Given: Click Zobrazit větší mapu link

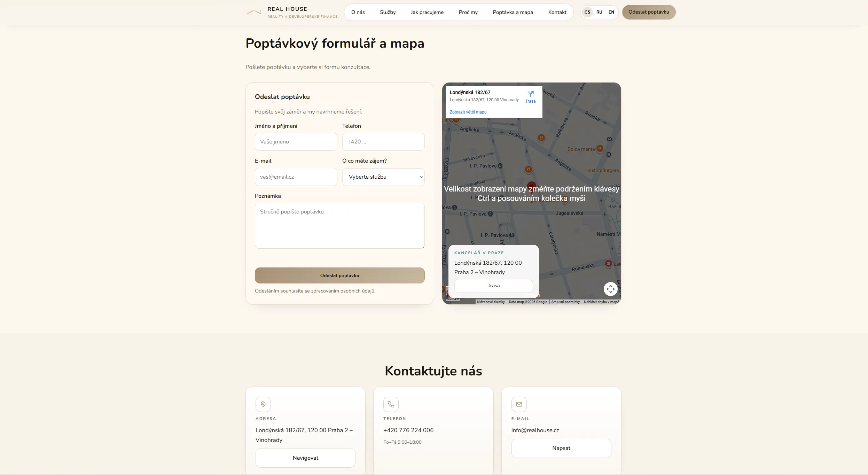Looking at the screenshot, I should click(x=468, y=112).
